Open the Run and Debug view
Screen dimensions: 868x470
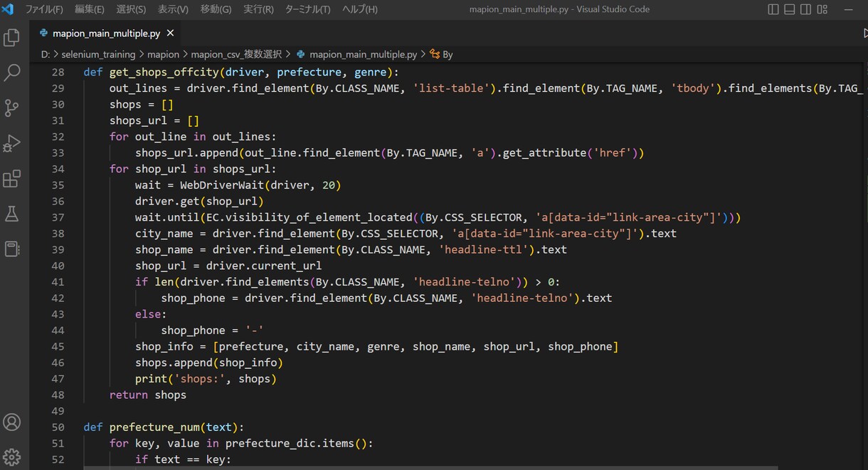tap(12, 143)
